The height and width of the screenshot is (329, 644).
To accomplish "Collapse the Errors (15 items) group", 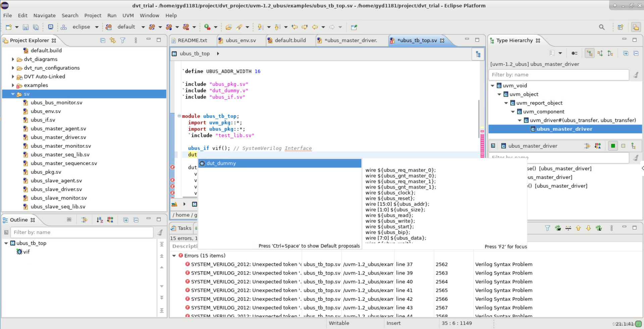I will 174,256.
